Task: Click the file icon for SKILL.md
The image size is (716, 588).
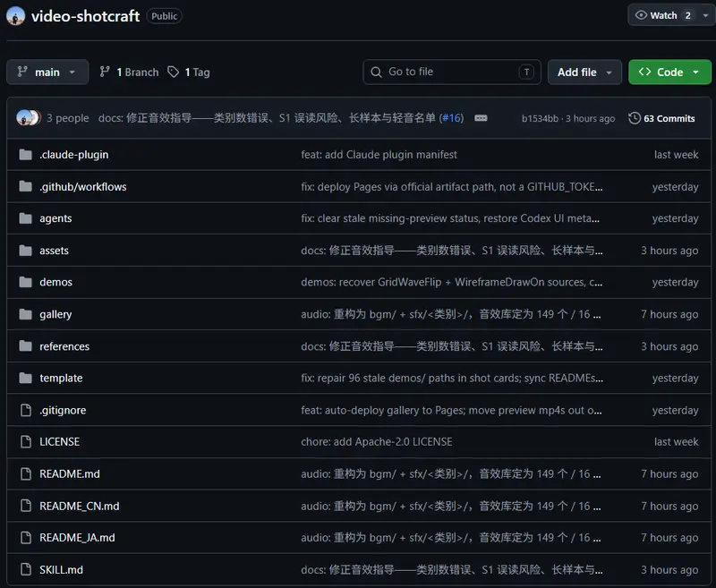Action: pos(26,570)
